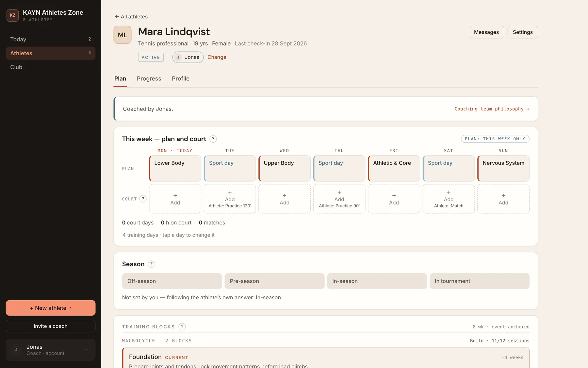The image size is (588, 368).
Task: Open the Season help icon
Action: 151,264
